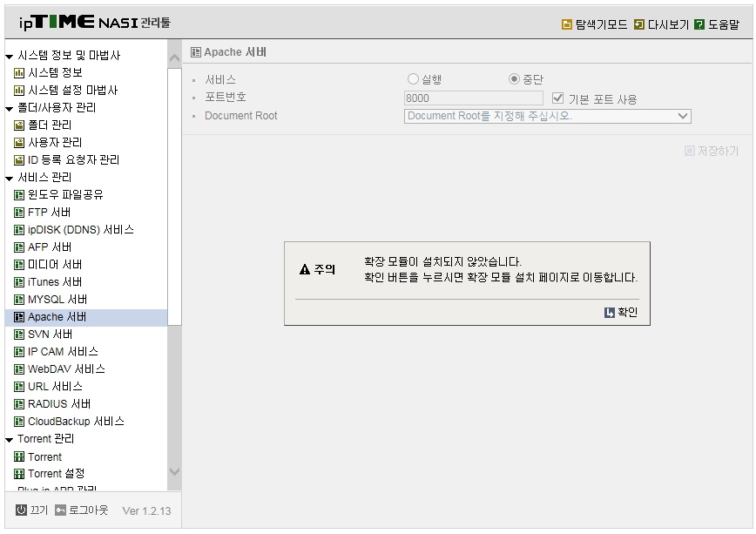Click the RADIUS 서버 icon
Image resolution: width=756 pixels, height=534 pixels.
(x=19, y=404)
